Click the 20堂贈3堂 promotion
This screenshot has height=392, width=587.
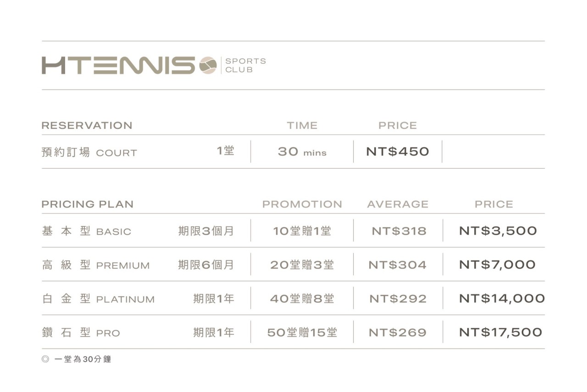302,265
